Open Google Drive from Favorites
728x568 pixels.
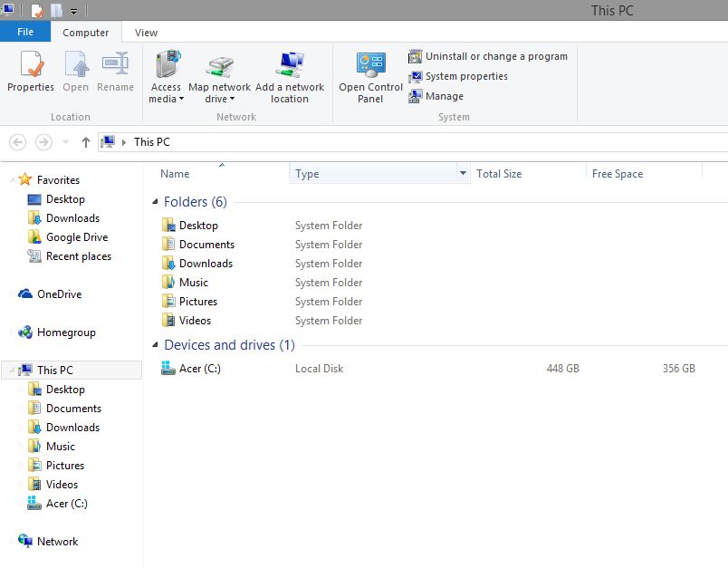pyautogui.click(x=78, y=236)
